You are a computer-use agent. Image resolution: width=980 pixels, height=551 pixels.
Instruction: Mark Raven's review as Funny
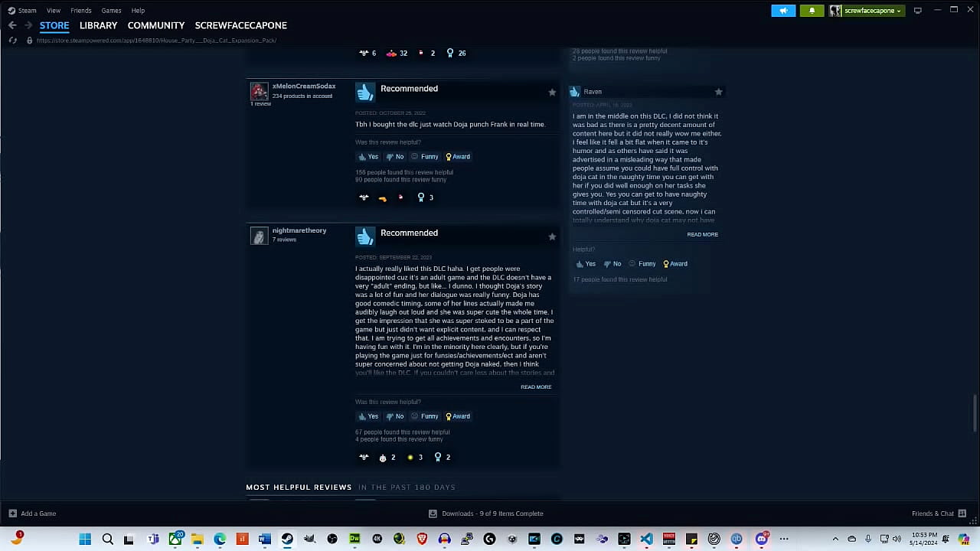[x=642, y=264]
